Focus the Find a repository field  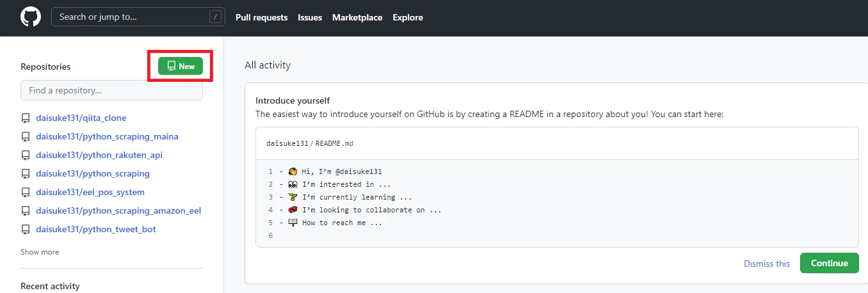click(111, 90)
